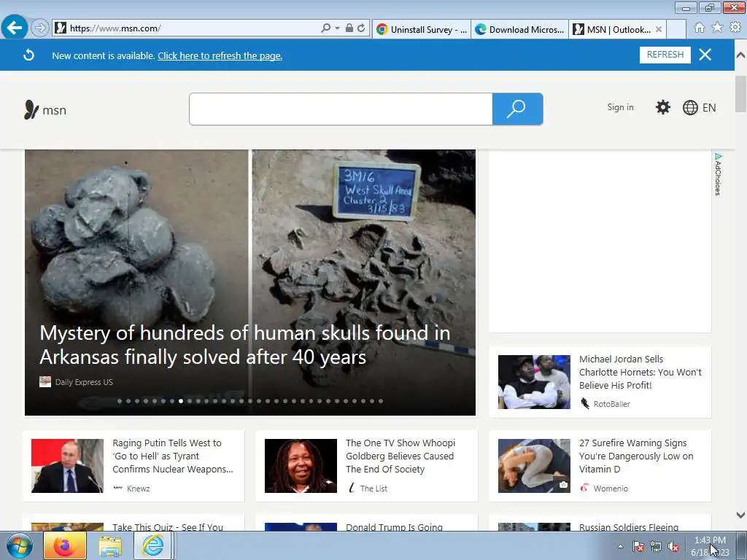Open the Whoopi Goldberg TV show article

point(400,456)
